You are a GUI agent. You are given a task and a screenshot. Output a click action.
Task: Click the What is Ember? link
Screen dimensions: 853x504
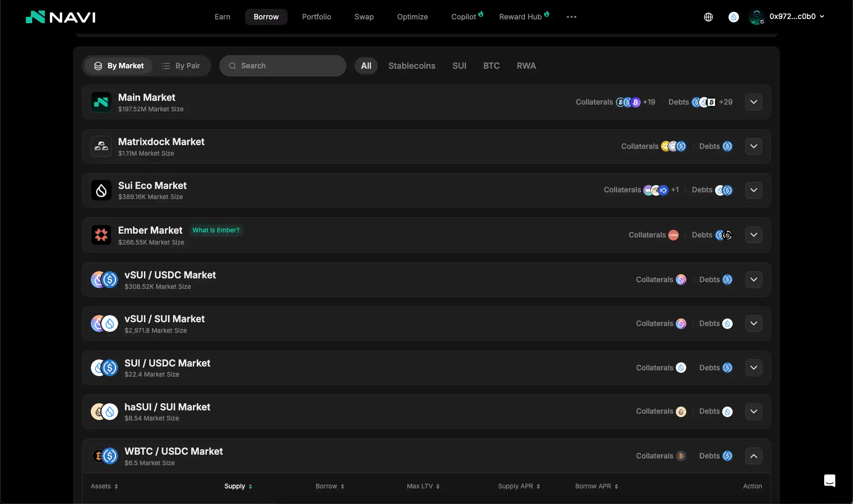(x=216, y=230)
